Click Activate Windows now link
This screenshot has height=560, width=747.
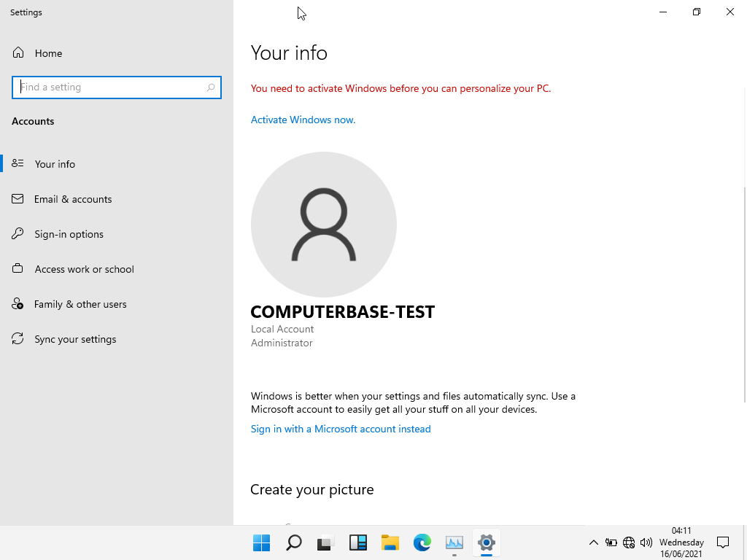pos(303,120)
